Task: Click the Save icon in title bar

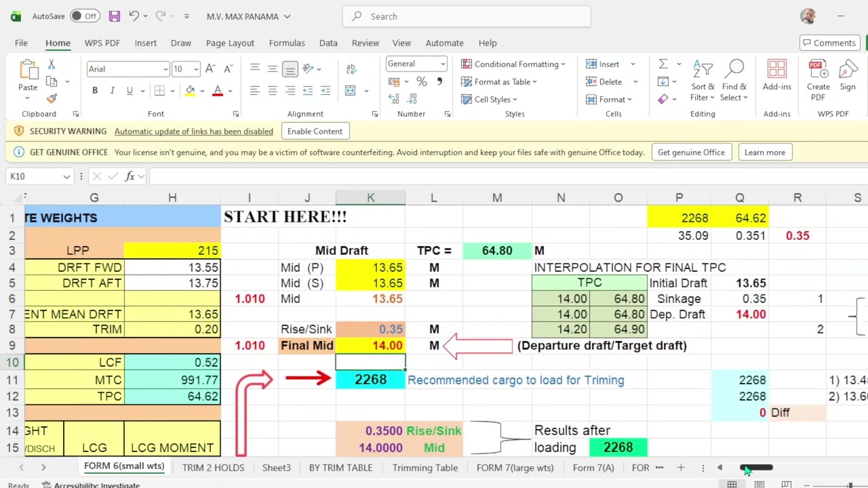Action: [x=114, y=16]
